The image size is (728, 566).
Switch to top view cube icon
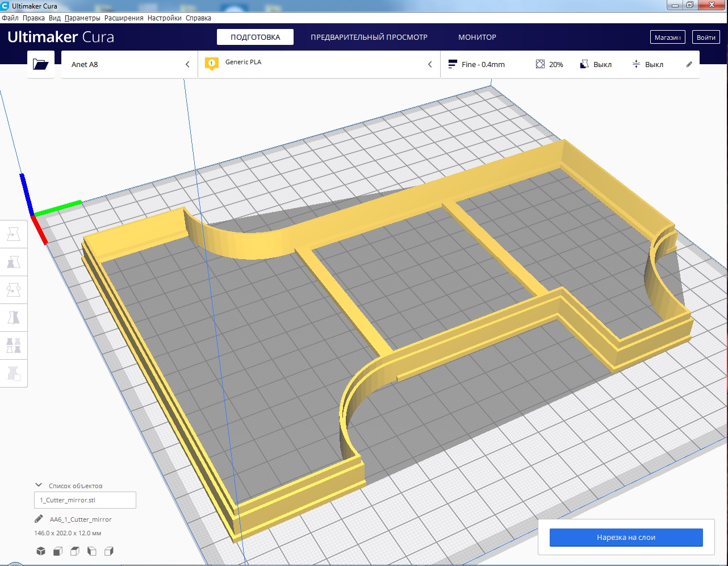click(74, 551)
